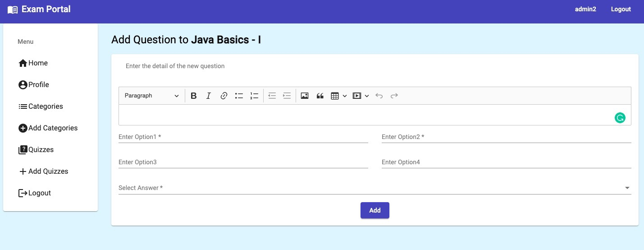Click the undo arrow in the editor
Viewport: 644px width, 250px height.
click(379, 96)
